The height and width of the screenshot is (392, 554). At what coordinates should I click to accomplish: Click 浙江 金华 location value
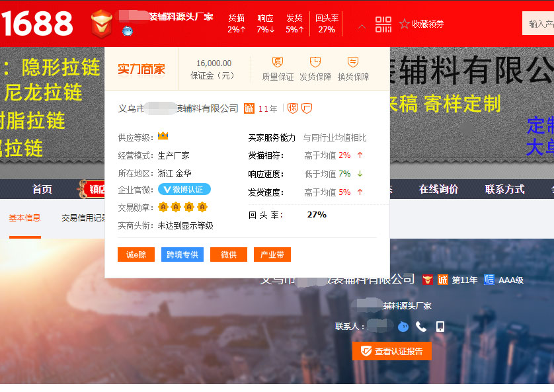175,173
